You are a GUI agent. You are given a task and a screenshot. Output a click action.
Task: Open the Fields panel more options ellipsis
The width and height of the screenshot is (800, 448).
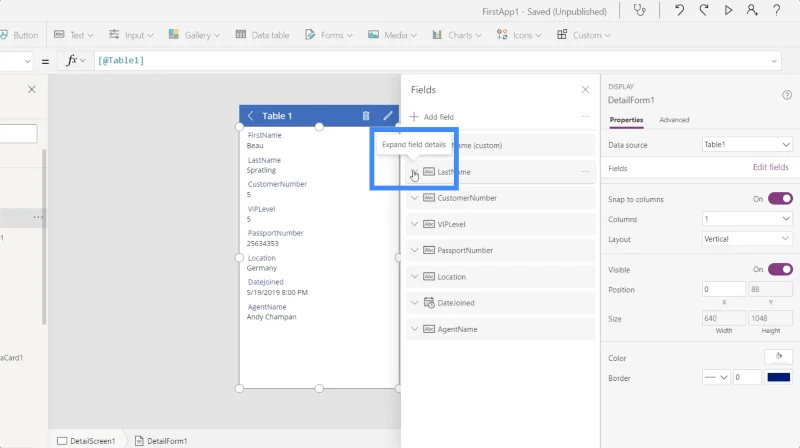(x=585, y=117)
